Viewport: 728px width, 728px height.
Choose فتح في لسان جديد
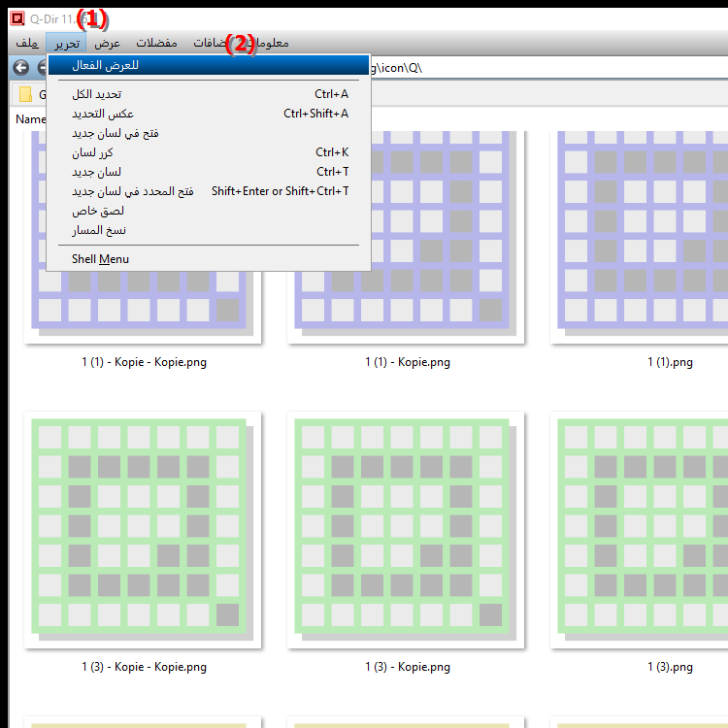click(x=209, y=133)
